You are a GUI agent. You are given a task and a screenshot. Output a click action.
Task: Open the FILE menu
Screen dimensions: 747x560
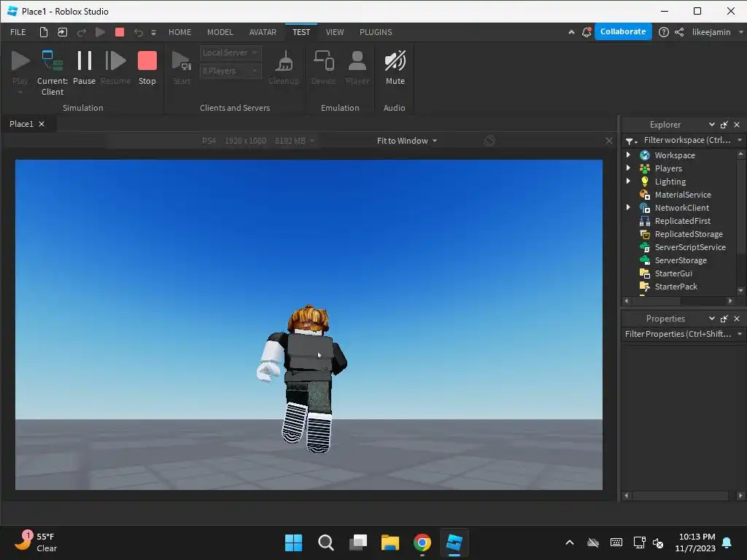tap(18, 32)
